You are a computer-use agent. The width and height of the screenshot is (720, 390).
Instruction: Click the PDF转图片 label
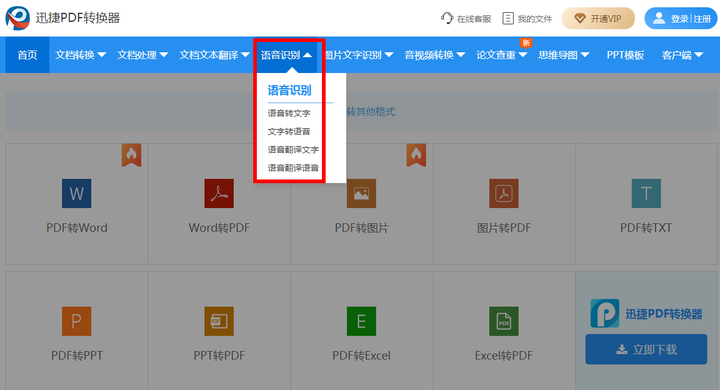click(361, 228)
